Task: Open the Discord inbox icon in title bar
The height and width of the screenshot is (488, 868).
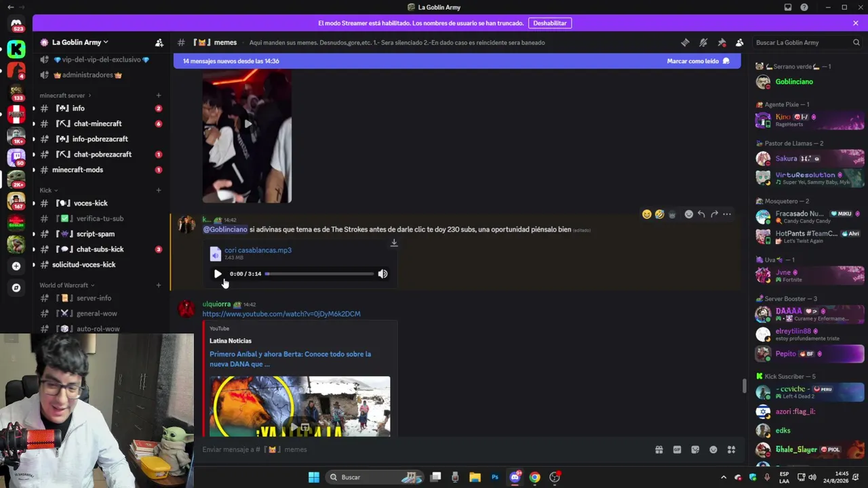Action: [788, 7]
